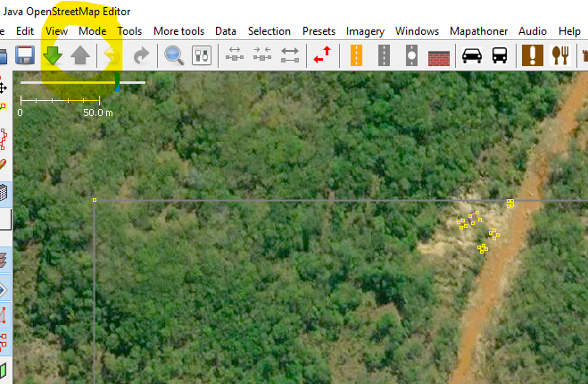Open the More tools menu

tap(178, 30)
